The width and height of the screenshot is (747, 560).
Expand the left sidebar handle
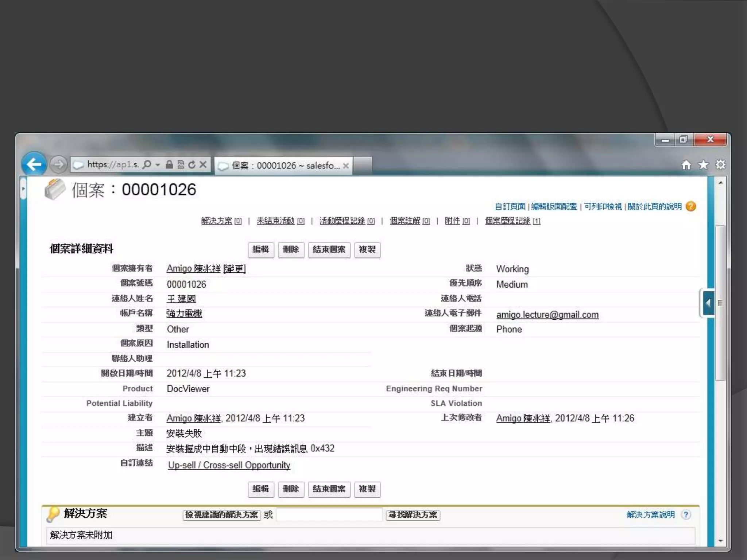(23, 188)
